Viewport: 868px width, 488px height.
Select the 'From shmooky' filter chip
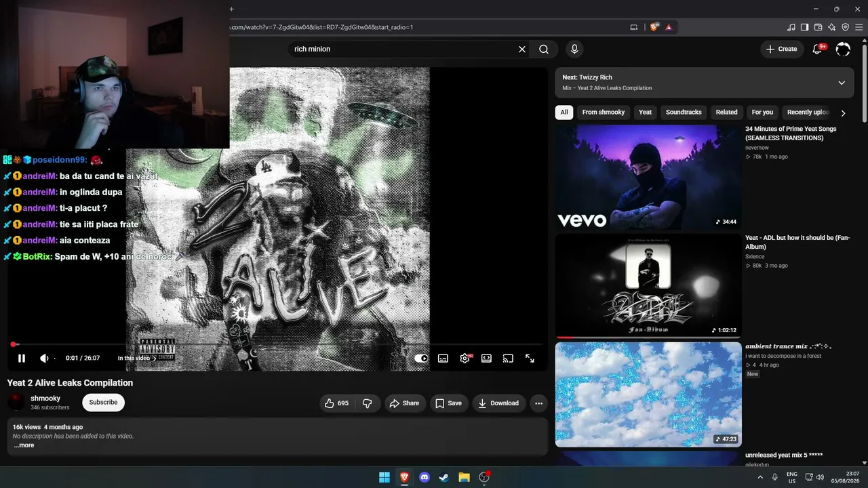(603, 113)
